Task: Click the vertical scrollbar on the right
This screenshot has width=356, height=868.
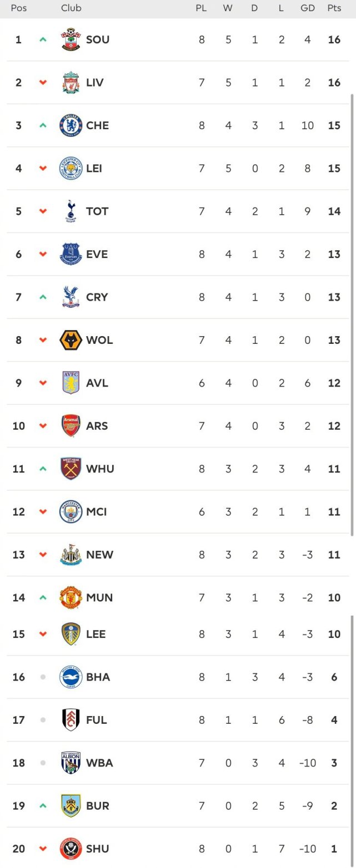Action: (x=352, y=314)
